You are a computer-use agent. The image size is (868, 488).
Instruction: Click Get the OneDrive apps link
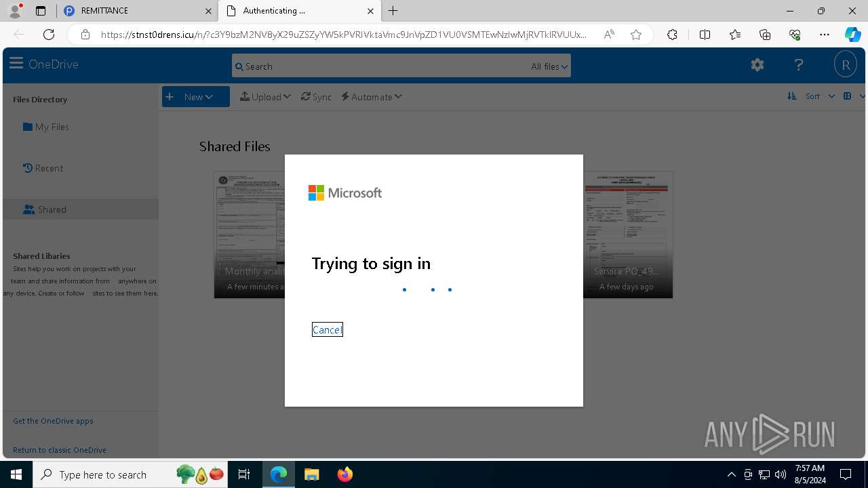point(53,421)
